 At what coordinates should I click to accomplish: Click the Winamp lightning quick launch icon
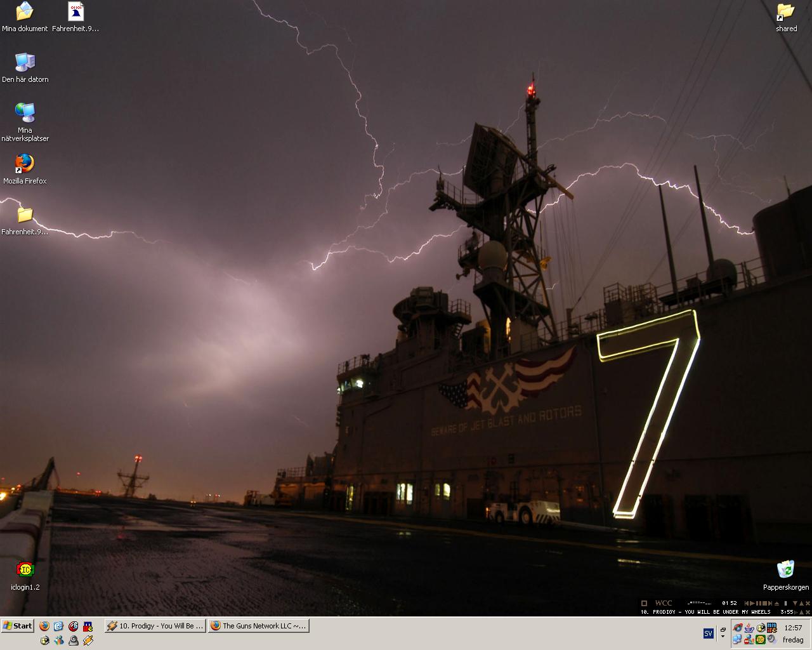[x=88, y=640]
